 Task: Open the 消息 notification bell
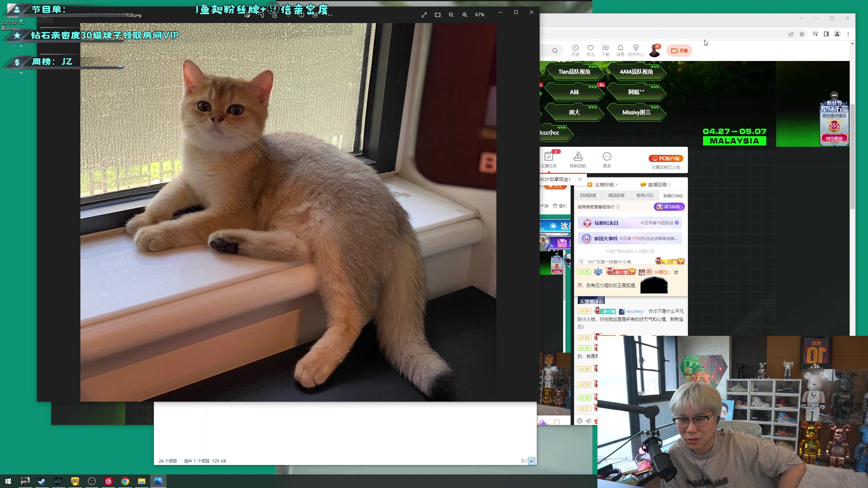click(x=620, y=50)
